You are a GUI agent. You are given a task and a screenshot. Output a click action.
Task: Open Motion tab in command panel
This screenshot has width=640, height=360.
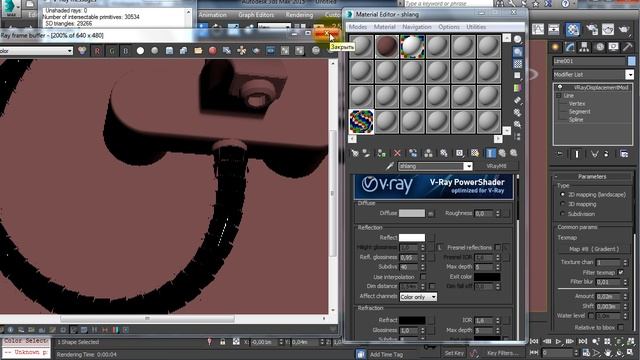coord(599,47)
